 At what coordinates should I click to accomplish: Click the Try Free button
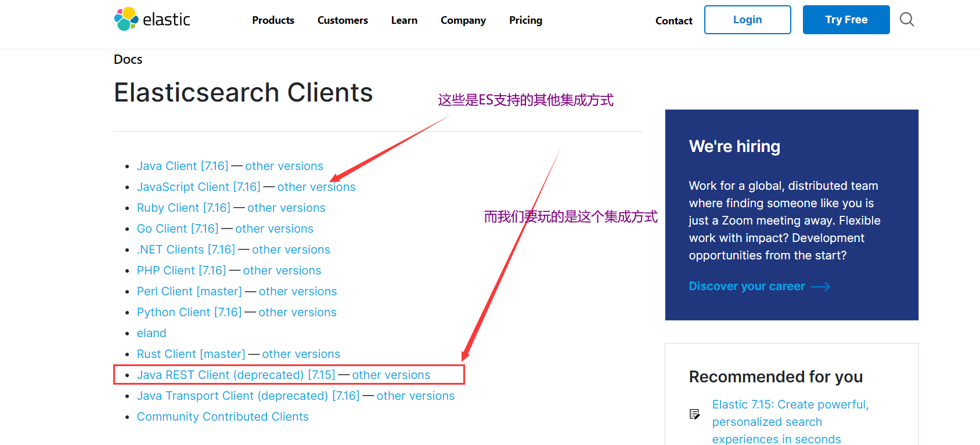tap(846, 20)
